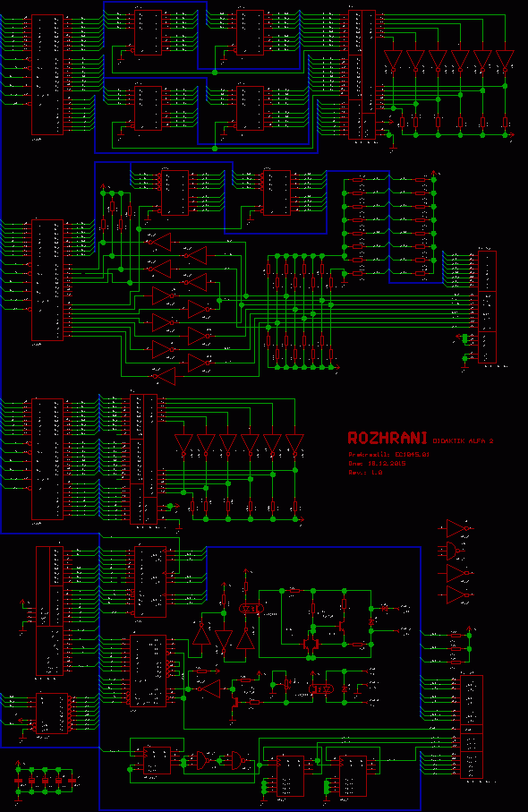Click the lowest inverter in the middle gate stack
The width and height of the screenshot is (528, 812).
(165, 376)
